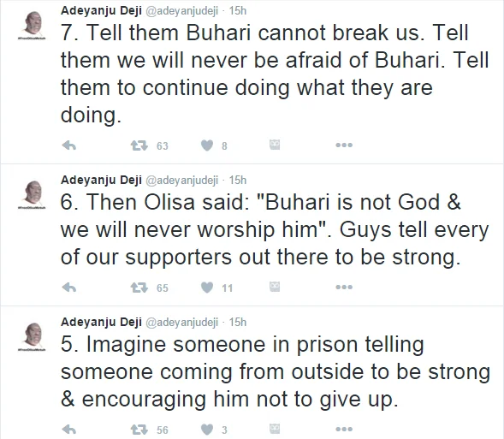Open the Adeyanju Deji name on tweet 7
The image size is (504, 439).
coord(101,11)
